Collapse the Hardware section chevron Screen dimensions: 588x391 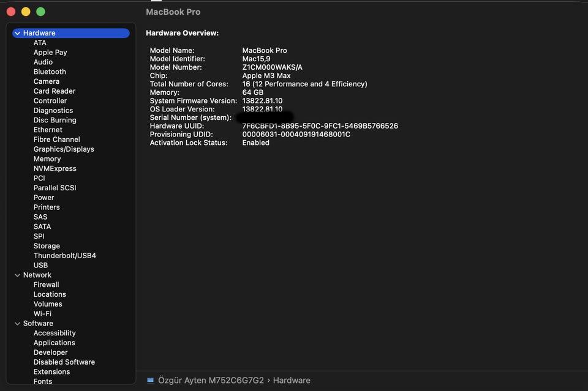17,33
